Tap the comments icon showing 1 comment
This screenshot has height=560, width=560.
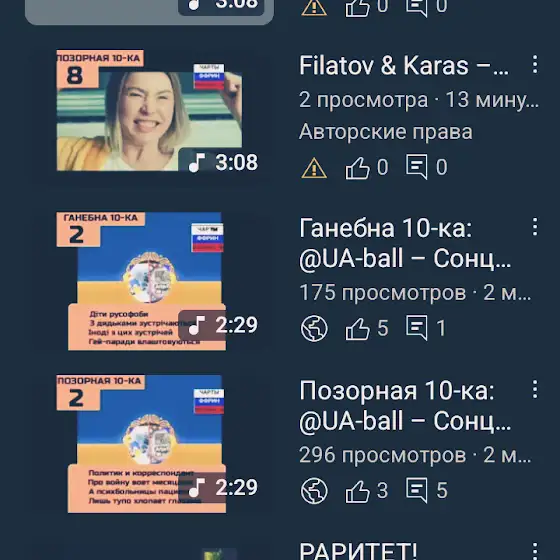click(x=416, y=328)
